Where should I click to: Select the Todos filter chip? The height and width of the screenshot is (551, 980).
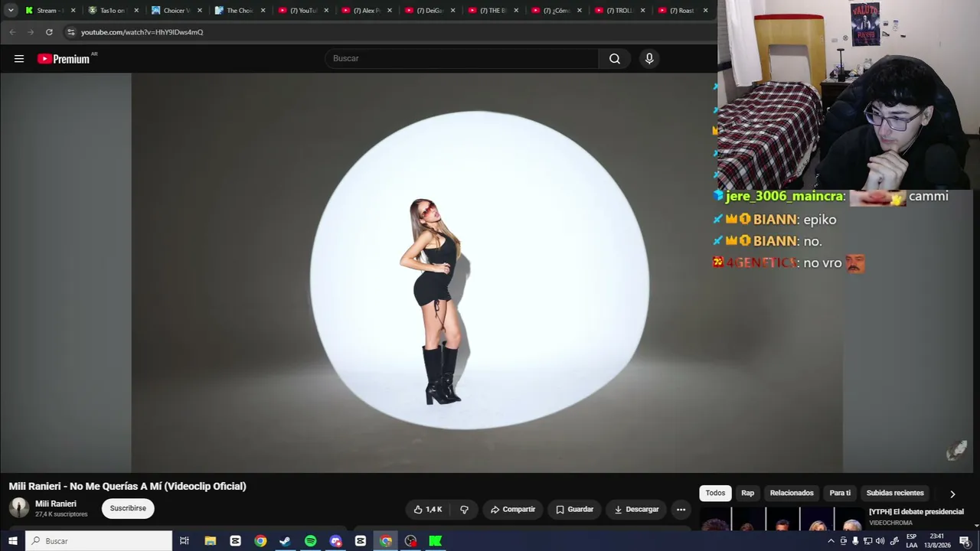(x=715, y=493)
